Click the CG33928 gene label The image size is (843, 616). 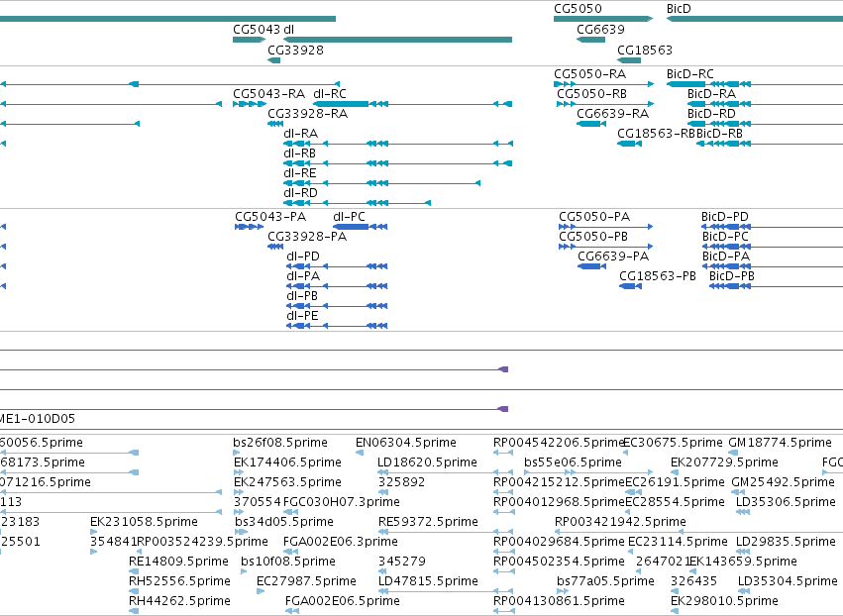[296, 50]
